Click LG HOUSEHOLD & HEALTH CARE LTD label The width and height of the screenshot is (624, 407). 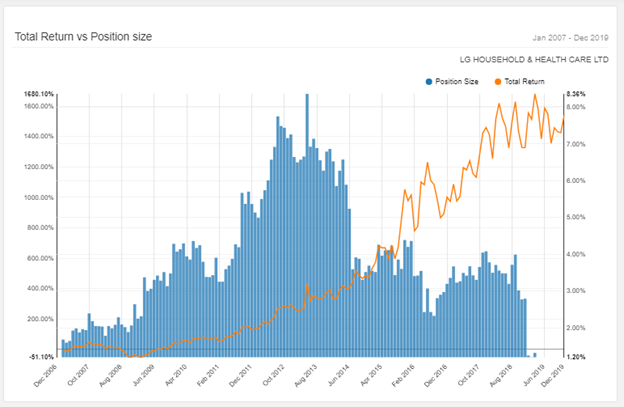(x=534, y=60)
